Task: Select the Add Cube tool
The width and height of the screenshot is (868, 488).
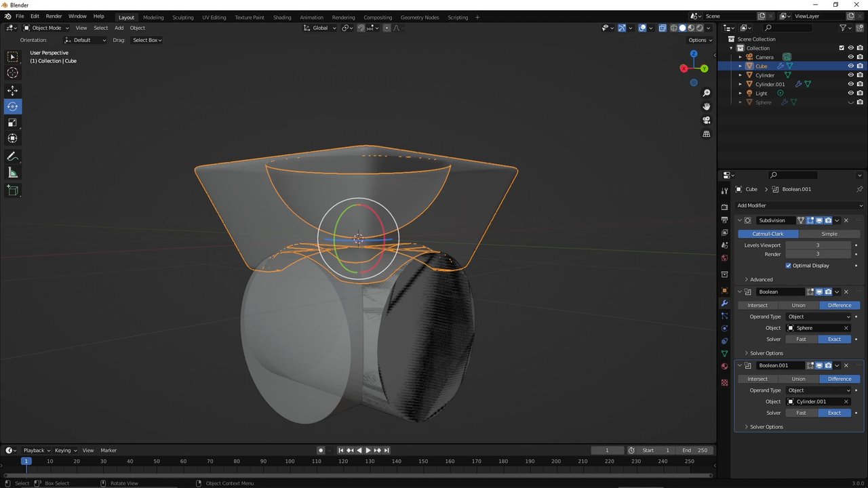Action: 12,190
